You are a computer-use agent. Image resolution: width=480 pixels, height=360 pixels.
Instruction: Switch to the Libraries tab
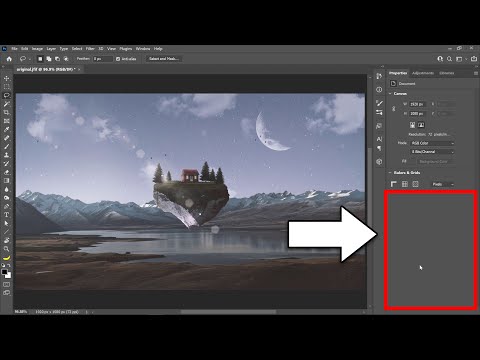[447, 73]
